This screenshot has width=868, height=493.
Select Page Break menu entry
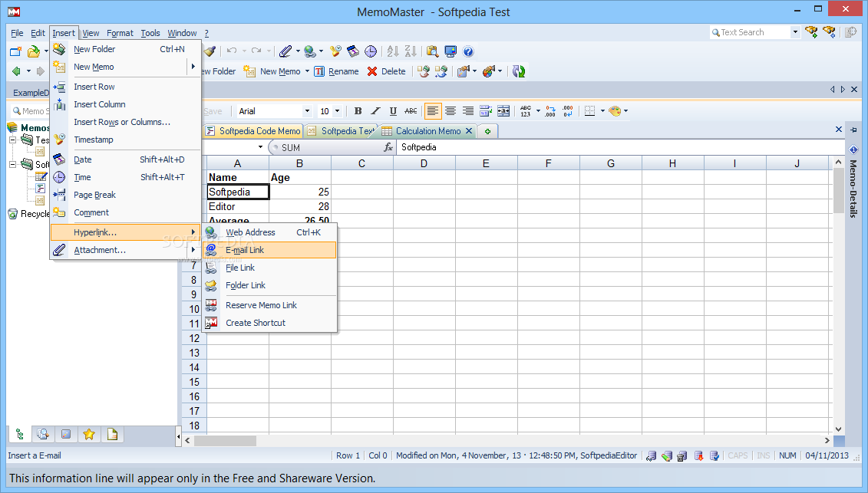[x=126, y=196]
